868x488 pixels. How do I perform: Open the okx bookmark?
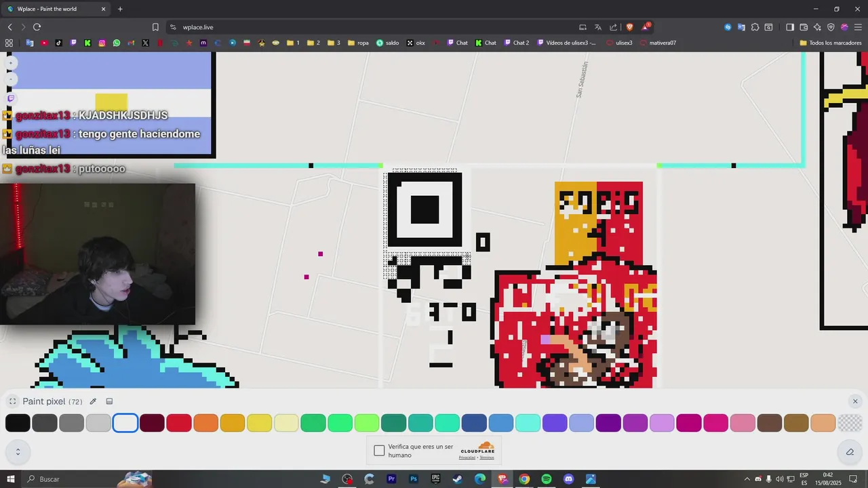click(x=416, y=43)
